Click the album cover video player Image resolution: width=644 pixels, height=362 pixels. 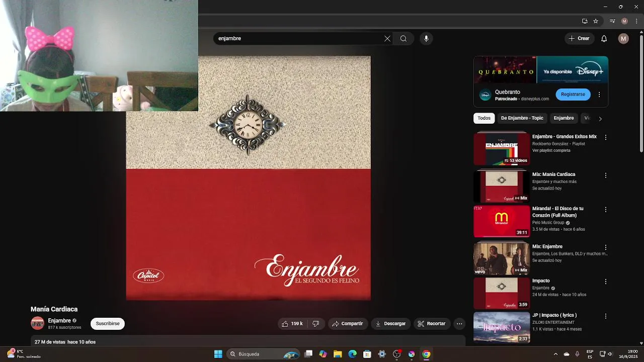pyautogui.click(x=248, y=178)
